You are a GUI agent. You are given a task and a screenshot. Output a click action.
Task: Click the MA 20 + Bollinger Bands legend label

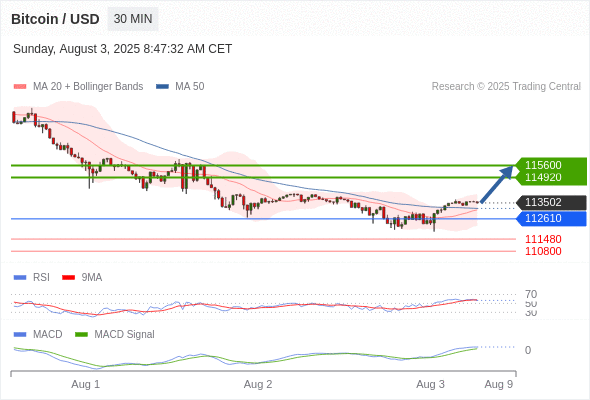pyautogui.click(x=88, y=87)
